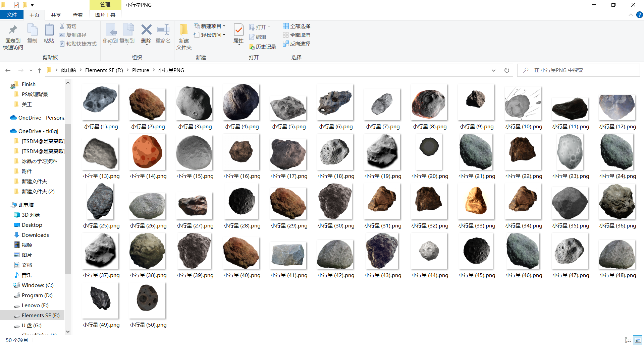644x345 pixels.
Task: Click the Picture breadcrumb in address path
Action: (141, 70)
